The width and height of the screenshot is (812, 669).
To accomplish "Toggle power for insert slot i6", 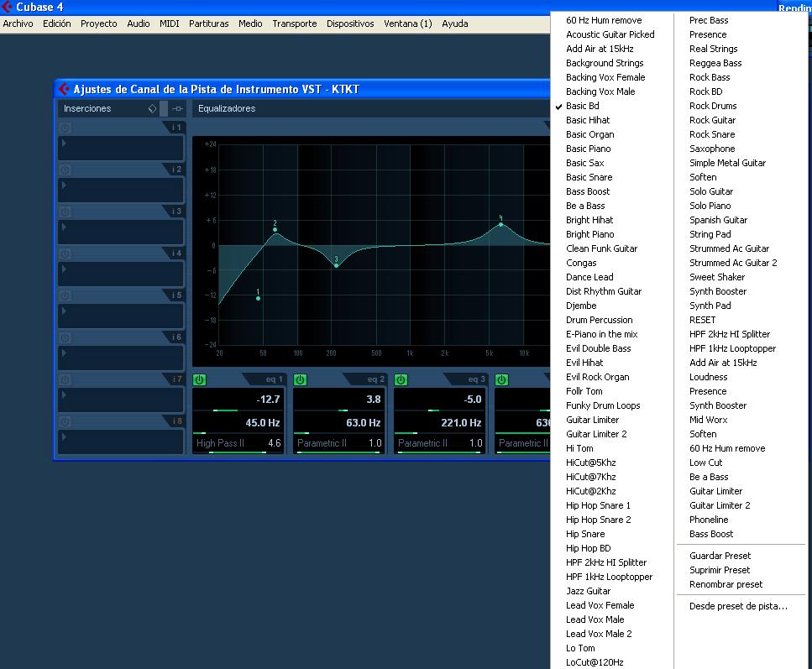I will pos(65,337).
